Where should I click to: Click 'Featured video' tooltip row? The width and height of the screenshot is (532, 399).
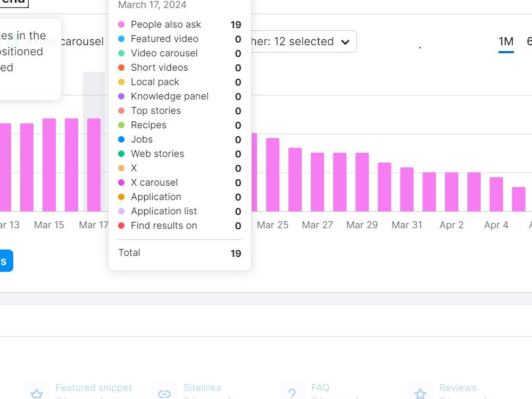pos(179,39)
